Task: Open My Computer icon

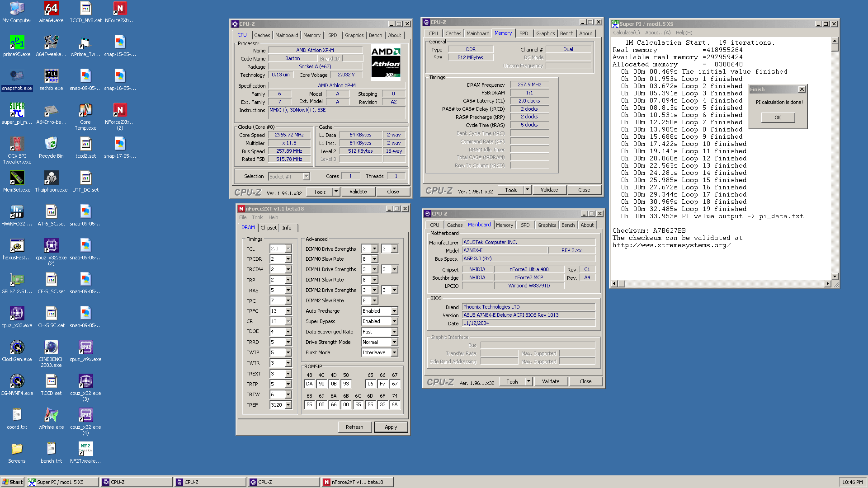Action: pos(17,12)
